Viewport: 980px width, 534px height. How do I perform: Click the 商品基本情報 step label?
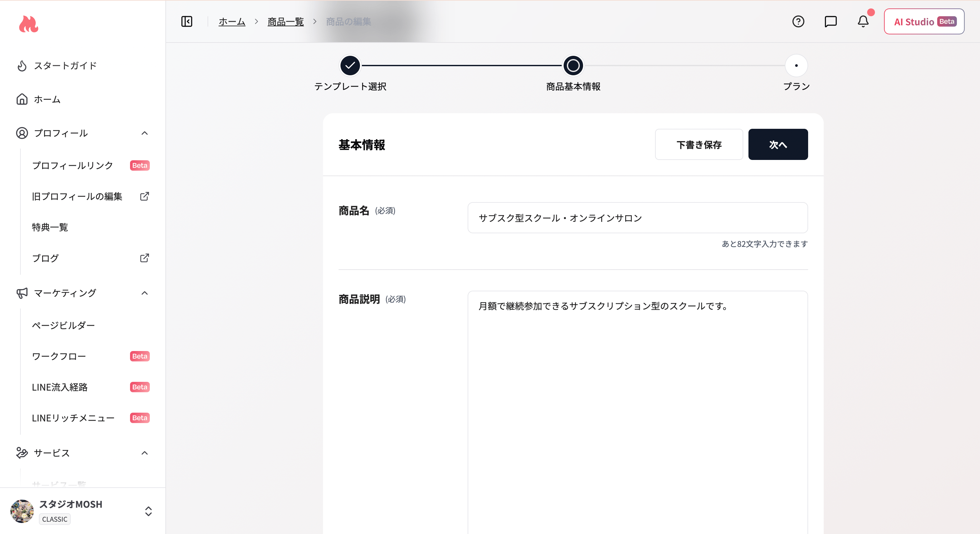coord(573,86)
